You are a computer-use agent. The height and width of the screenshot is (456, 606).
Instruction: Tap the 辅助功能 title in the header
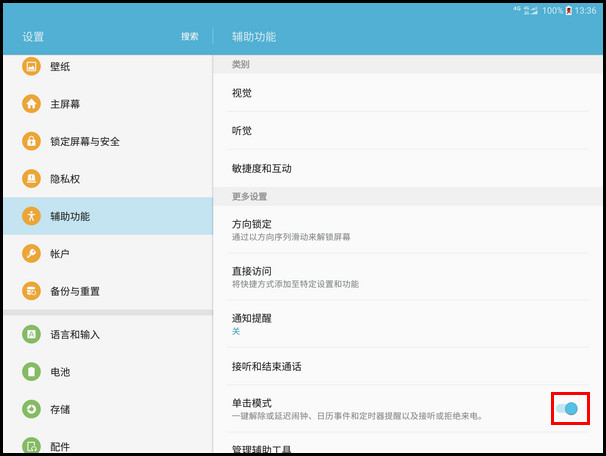click(x=254, y=37)
